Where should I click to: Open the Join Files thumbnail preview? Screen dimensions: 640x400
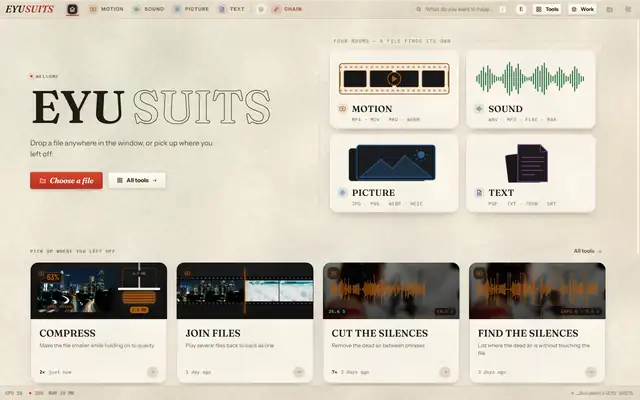click(245, 291)
